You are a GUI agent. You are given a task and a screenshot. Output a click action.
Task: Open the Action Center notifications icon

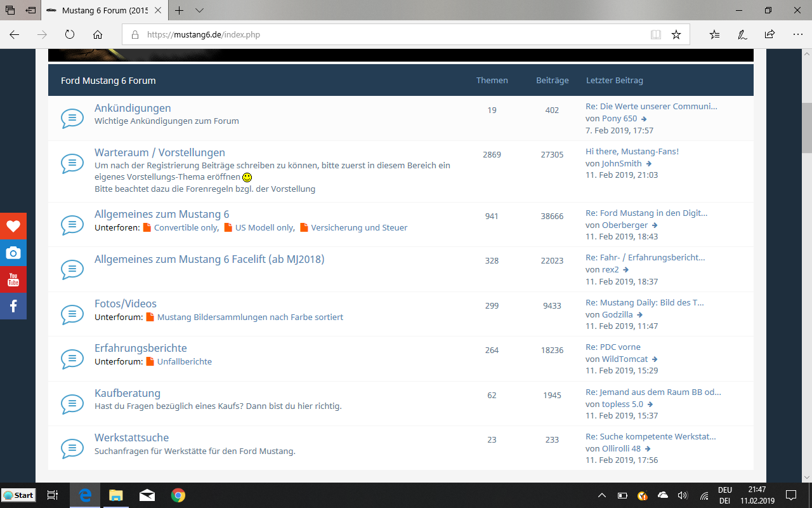(791, 495)
